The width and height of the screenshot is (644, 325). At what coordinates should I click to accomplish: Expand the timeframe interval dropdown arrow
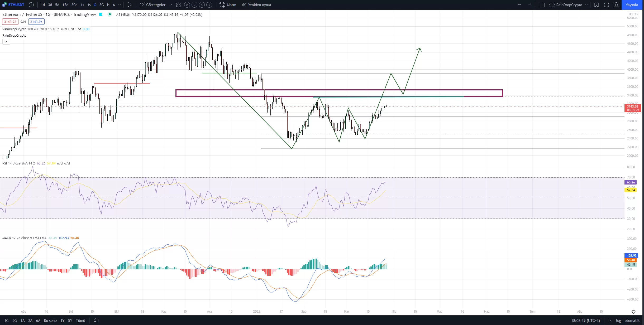click(x=120, y=5)
